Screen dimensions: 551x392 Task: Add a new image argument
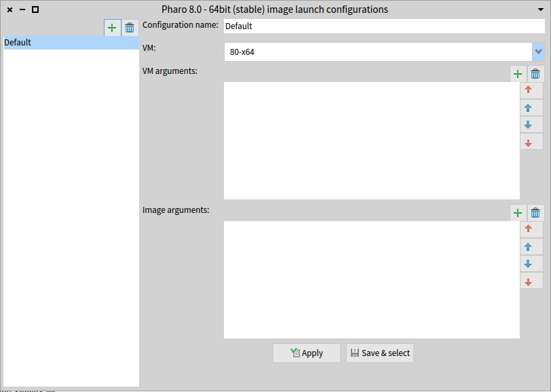518,213
